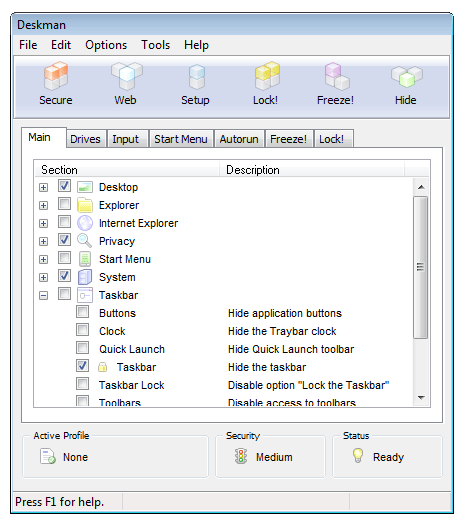Click the Security traffic light icon
Viewport: 463px width, 525px height.
click(x=241, y=456)
